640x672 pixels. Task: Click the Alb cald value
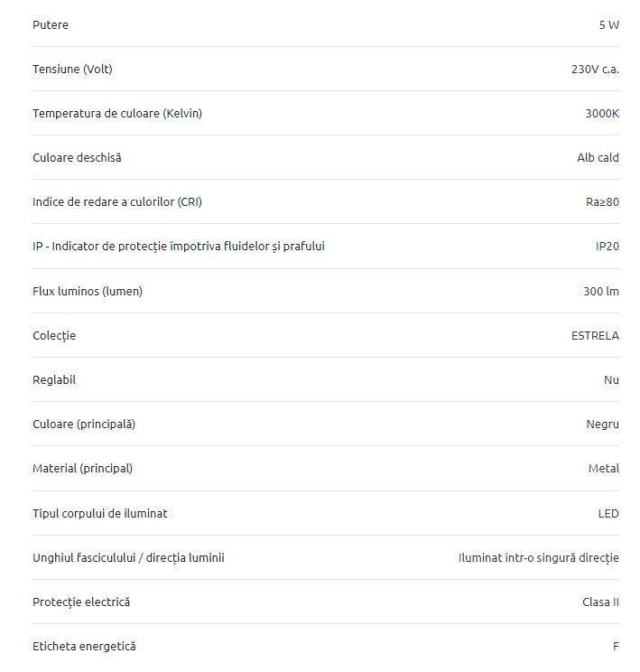click(598, 158)
